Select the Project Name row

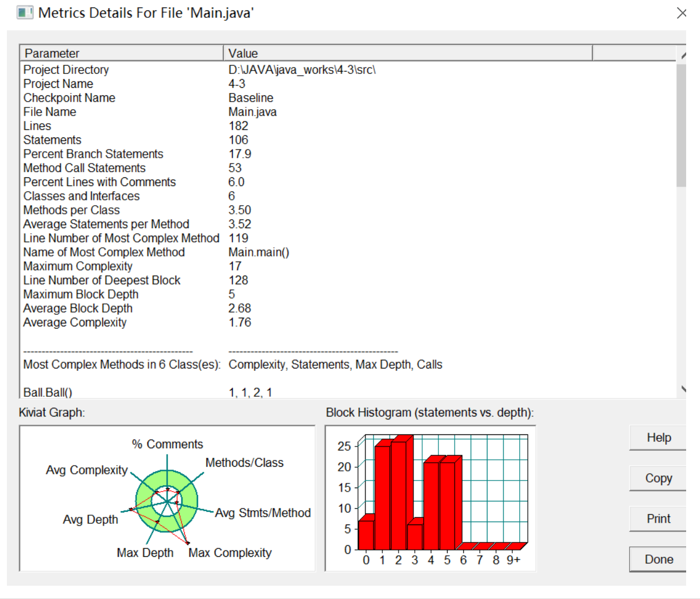pos(348,84)
